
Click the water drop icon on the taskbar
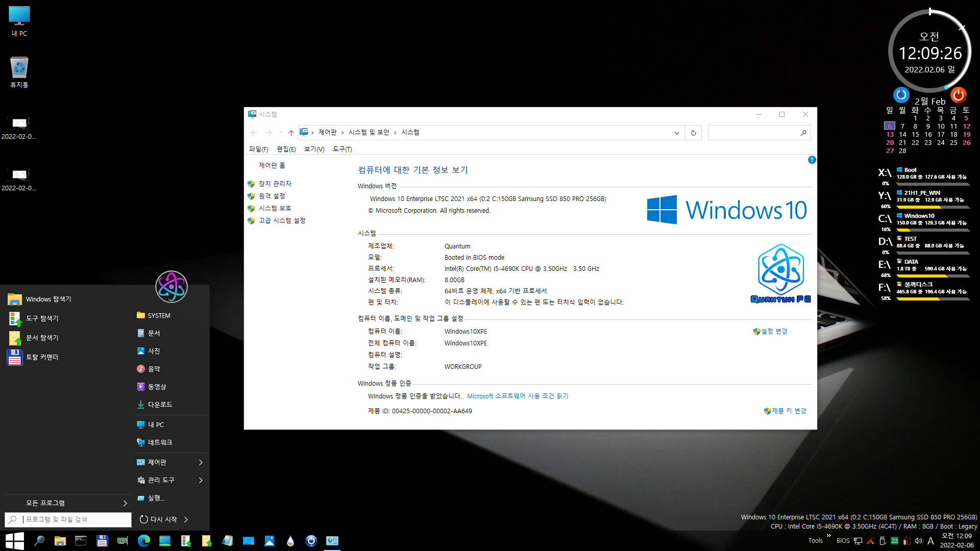(290, 541)
